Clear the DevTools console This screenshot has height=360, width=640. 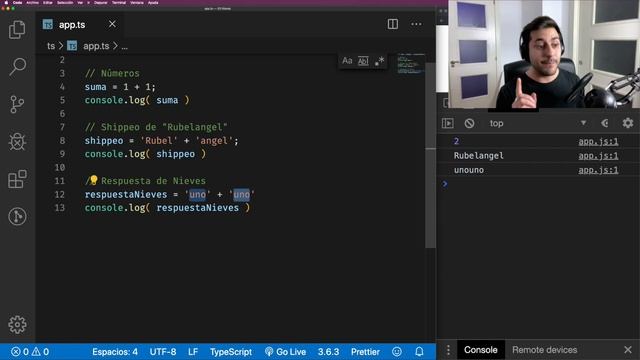pos(469,123)
